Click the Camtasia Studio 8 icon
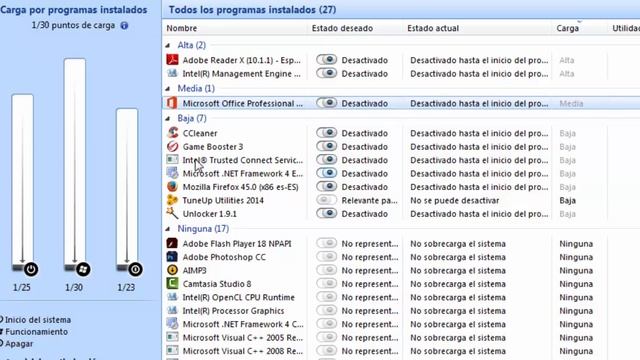The image size is (640, 360). click(172, 284)
